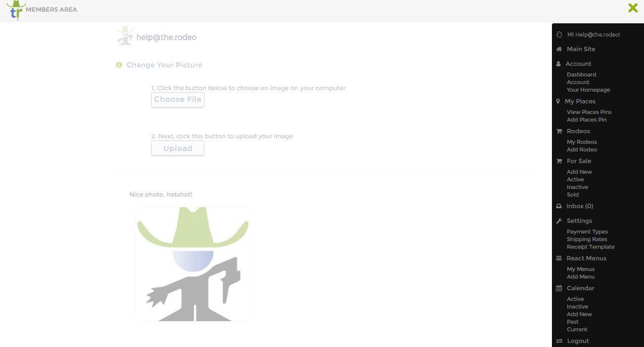This screenshot has width=644, height=347.
Task: Click the cart icon beside Rodeos
Action: 559,131
